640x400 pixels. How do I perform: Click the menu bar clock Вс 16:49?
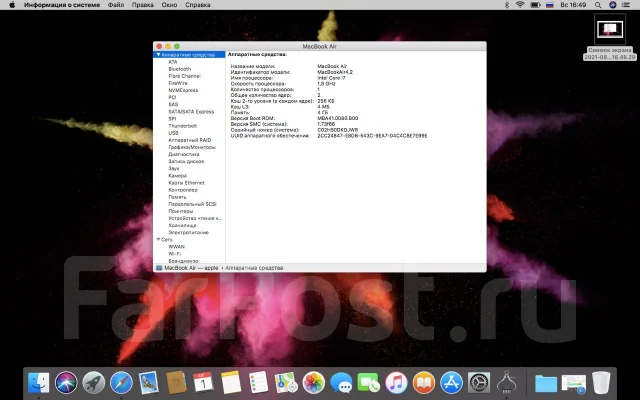(x=573, y=5)
